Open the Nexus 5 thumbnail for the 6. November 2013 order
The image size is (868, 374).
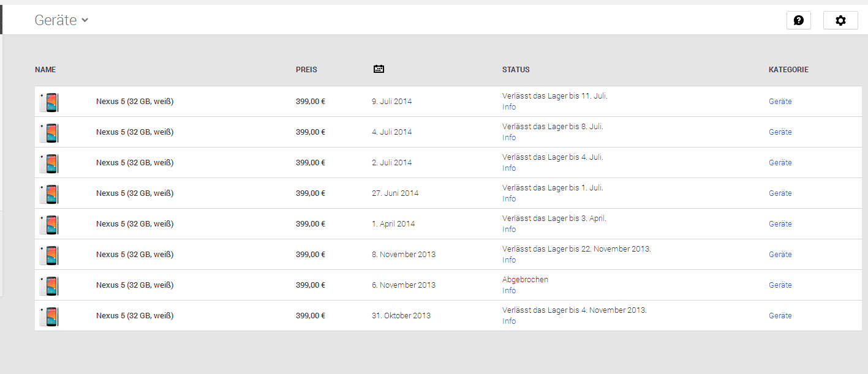click(x=49, y=285)
